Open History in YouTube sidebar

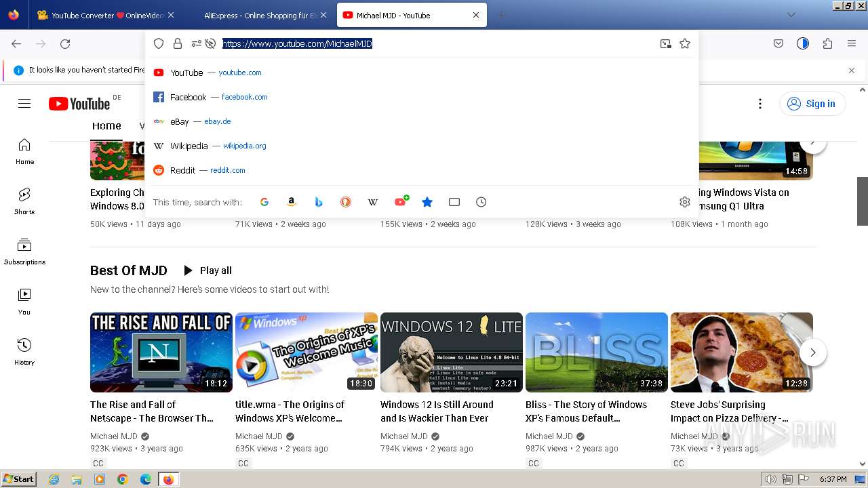coord(24,352)
